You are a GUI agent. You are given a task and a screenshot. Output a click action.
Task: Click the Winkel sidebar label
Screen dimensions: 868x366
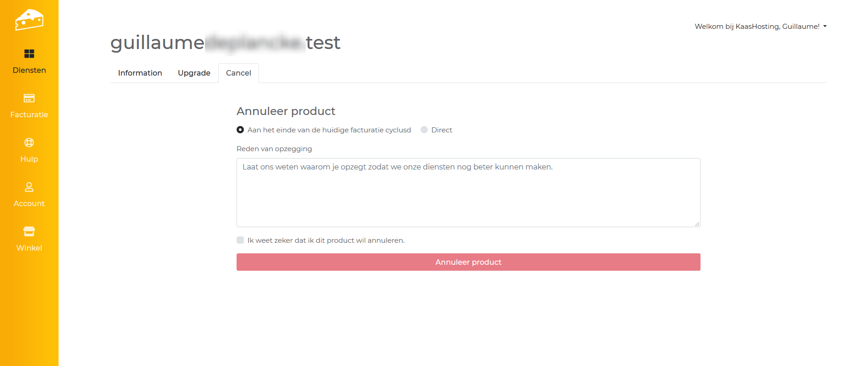29,248
